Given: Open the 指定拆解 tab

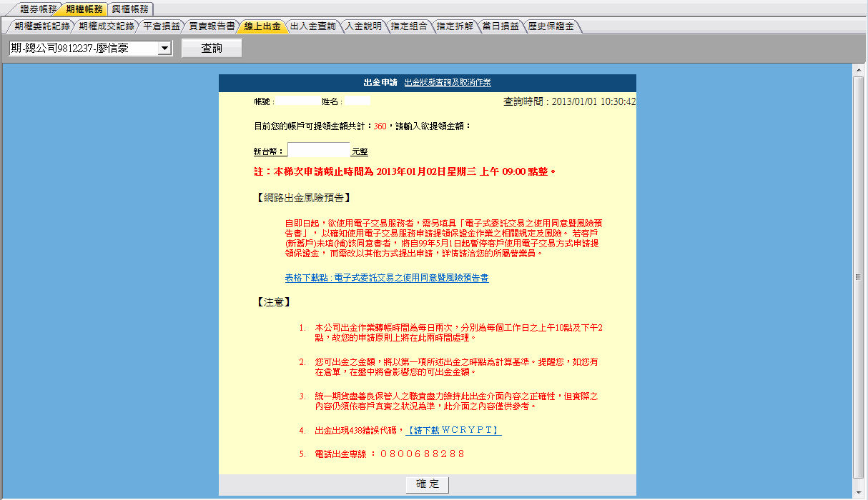Looking at the screenshot, I should click(455, 26).
